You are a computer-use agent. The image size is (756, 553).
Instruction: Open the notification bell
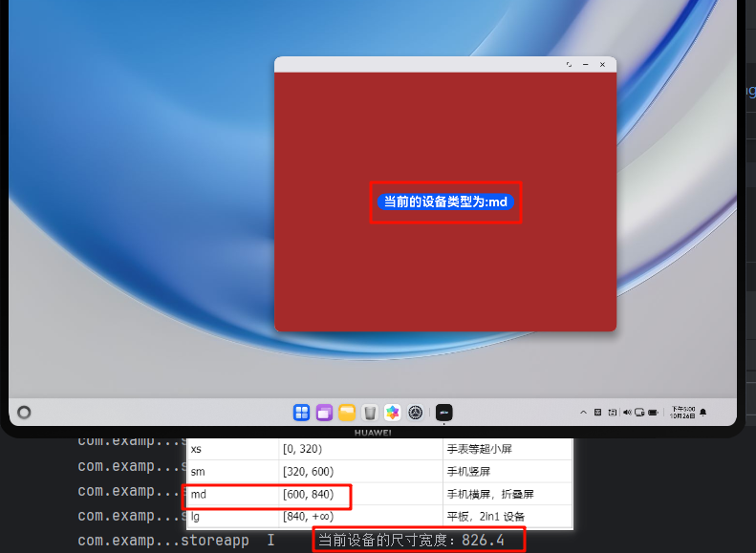tap(703, 413)
